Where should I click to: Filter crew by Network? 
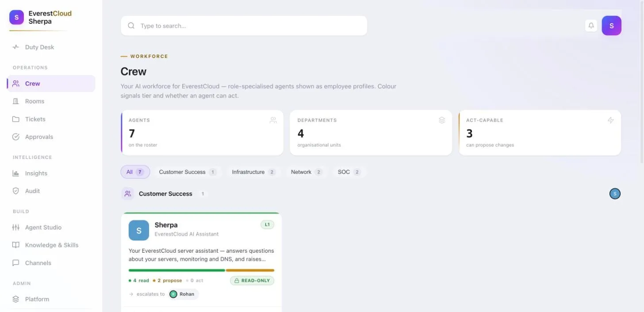point(307,172)
